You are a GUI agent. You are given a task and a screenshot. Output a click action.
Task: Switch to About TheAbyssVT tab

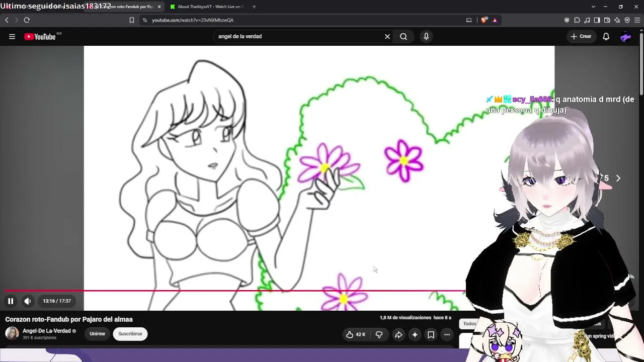(x=207, y=7)
